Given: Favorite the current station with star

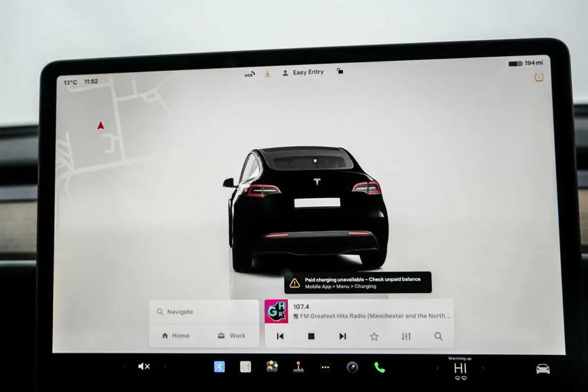Looking at the screenshot, I should pos(374,336).
